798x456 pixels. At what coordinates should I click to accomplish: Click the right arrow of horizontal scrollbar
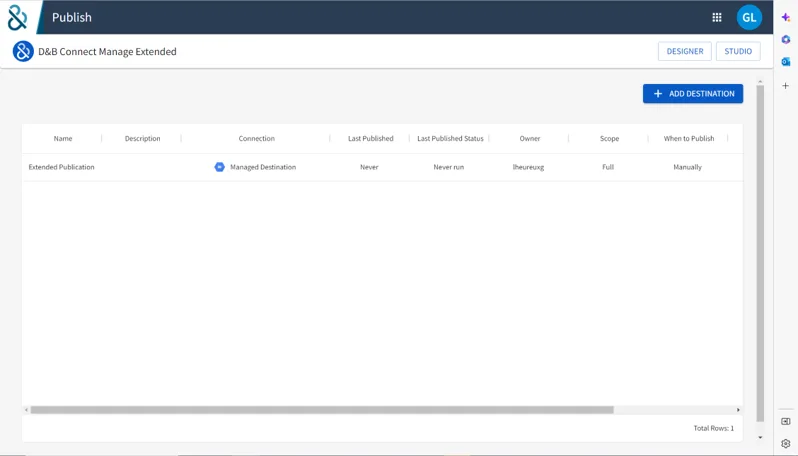pos(738,410)
